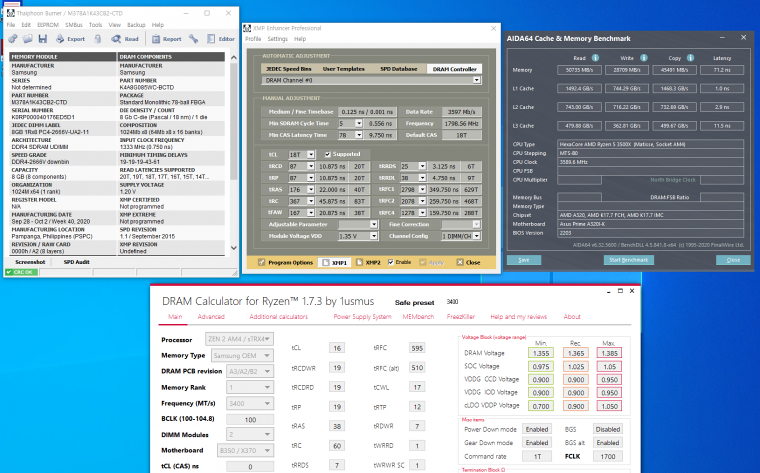Click the CRC OK status indicator
This screenshot has width=760, height=473.
21,272
